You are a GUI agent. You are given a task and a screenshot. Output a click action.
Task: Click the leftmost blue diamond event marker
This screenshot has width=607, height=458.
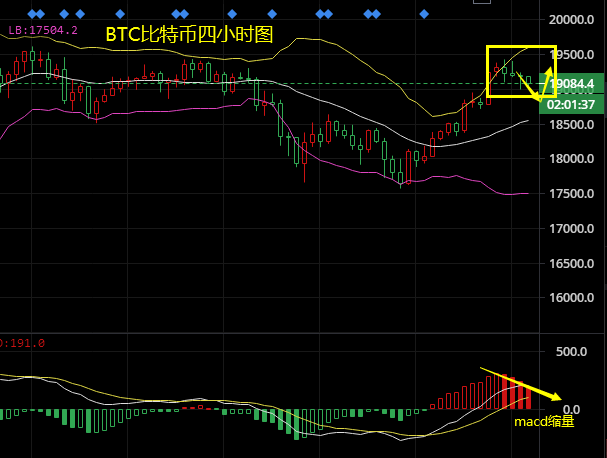pyautogui.click(x=33, y=14)
